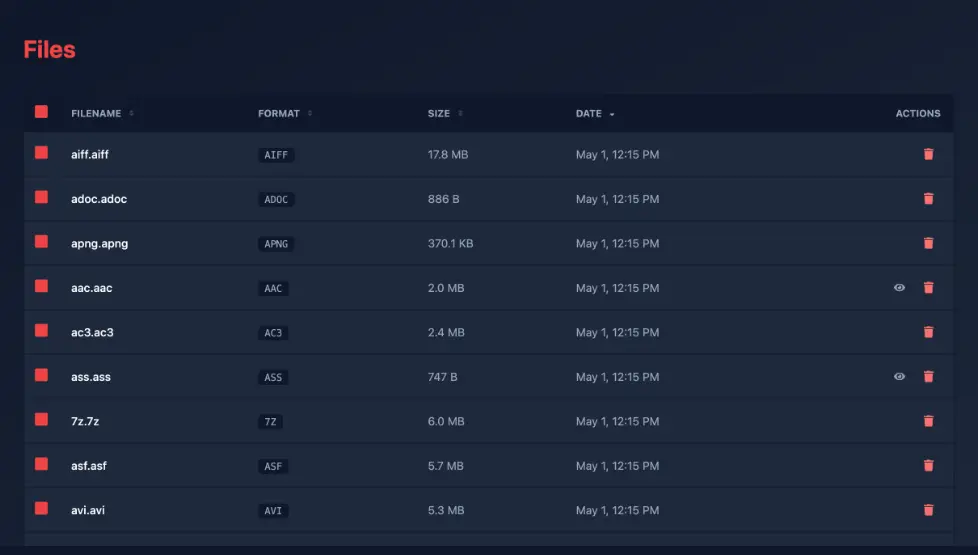Open the asf.asf filename

pos(89,466)
